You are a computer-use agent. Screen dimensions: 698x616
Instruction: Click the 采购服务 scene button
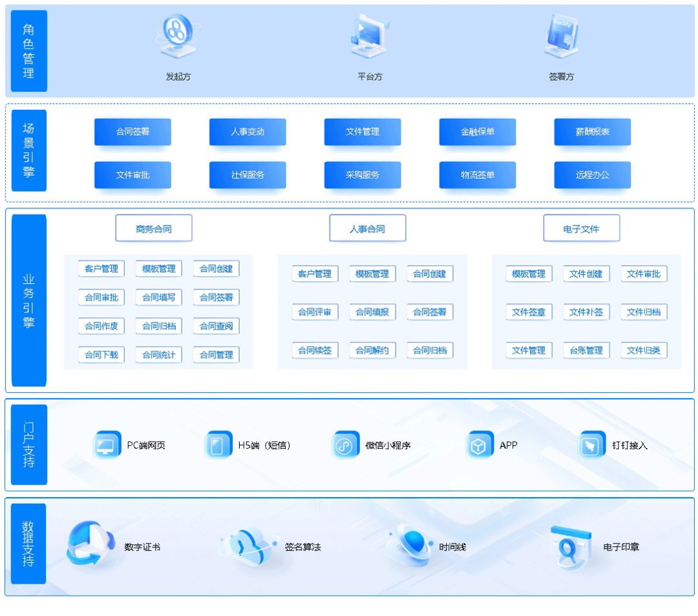click(x=363, y=175)
